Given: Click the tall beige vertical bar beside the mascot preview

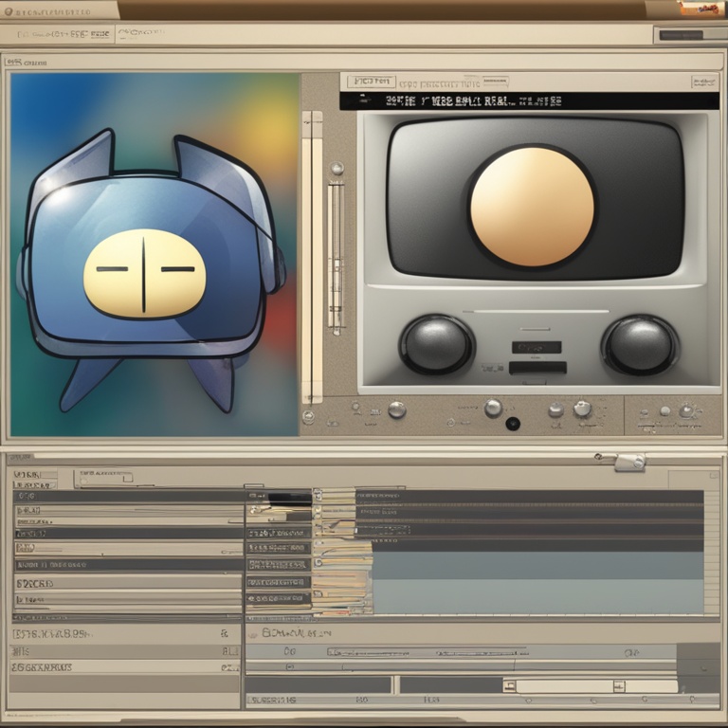Looking at the screenshot, I should point(312,257).
